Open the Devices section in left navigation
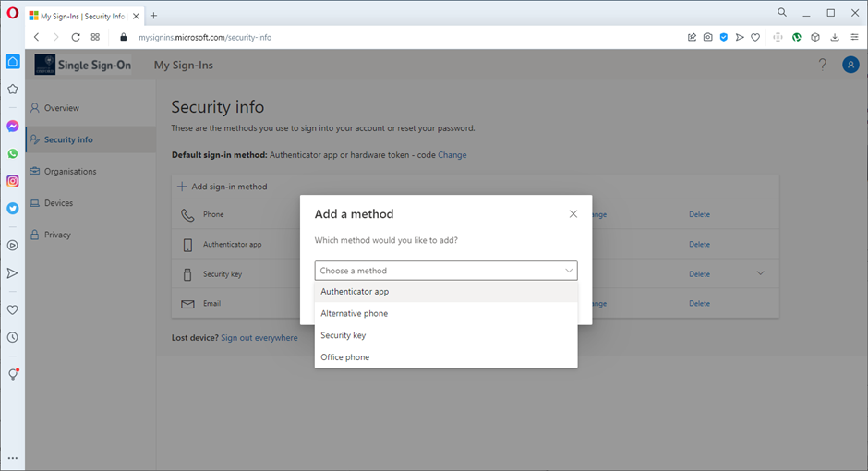The height and width of the screenshot is (471, 868). pos(58,203)
